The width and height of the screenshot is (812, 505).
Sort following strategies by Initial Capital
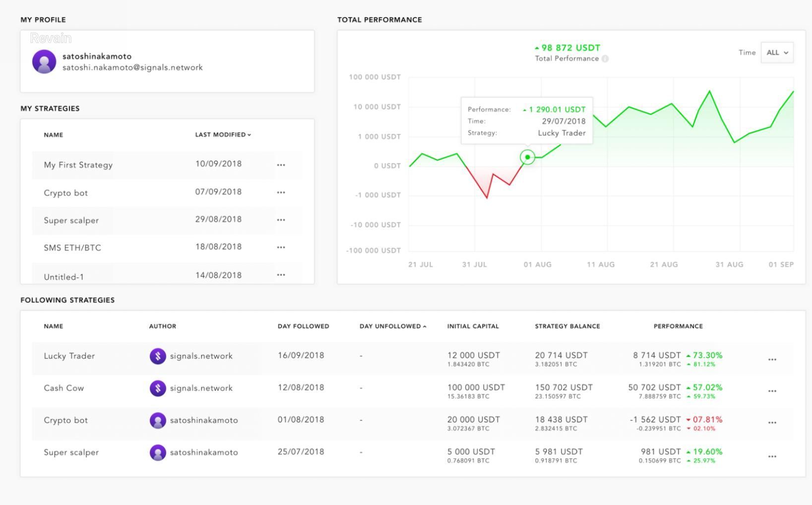pos(473,326)
